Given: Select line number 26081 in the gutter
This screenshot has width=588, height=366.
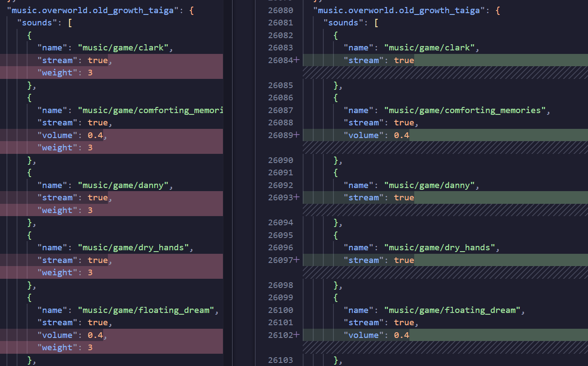Looking at the screenshot, I should (281, 23).
